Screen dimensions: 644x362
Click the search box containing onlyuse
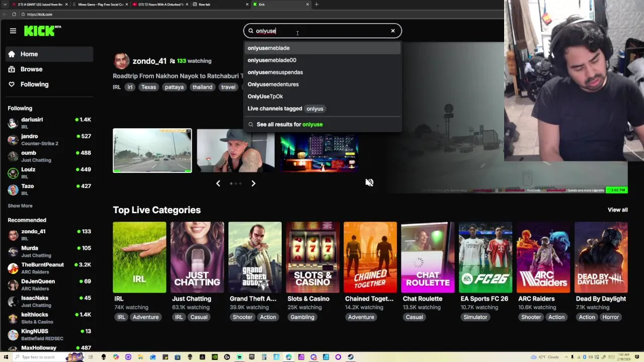pos(323,31)
